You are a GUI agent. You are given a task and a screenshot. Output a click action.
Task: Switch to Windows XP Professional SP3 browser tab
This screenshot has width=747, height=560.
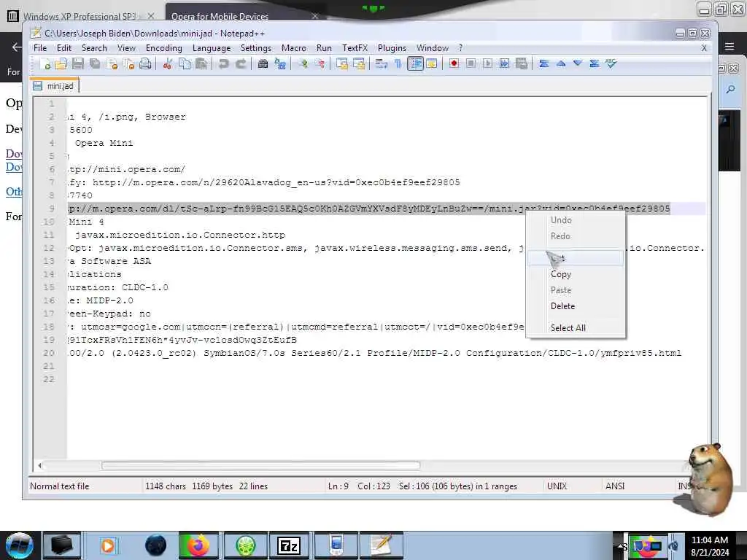(80, 17)
